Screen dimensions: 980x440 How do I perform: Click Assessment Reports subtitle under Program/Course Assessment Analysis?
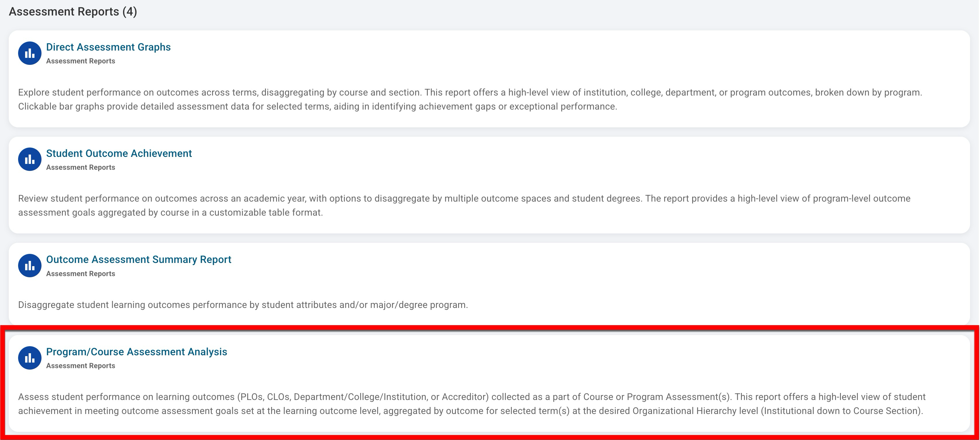coord(81,366)
